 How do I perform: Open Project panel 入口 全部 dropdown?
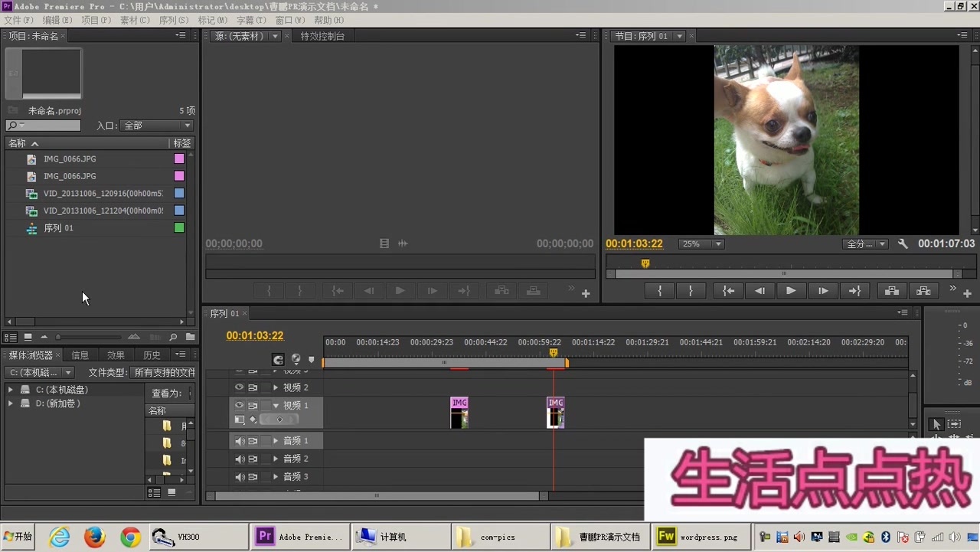pyautogui.click(x=158, y=126)
